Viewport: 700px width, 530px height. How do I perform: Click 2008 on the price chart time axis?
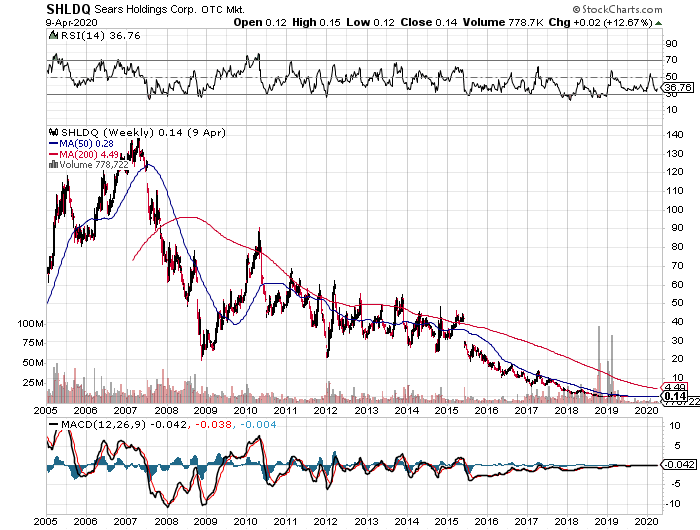coord(166,410)
